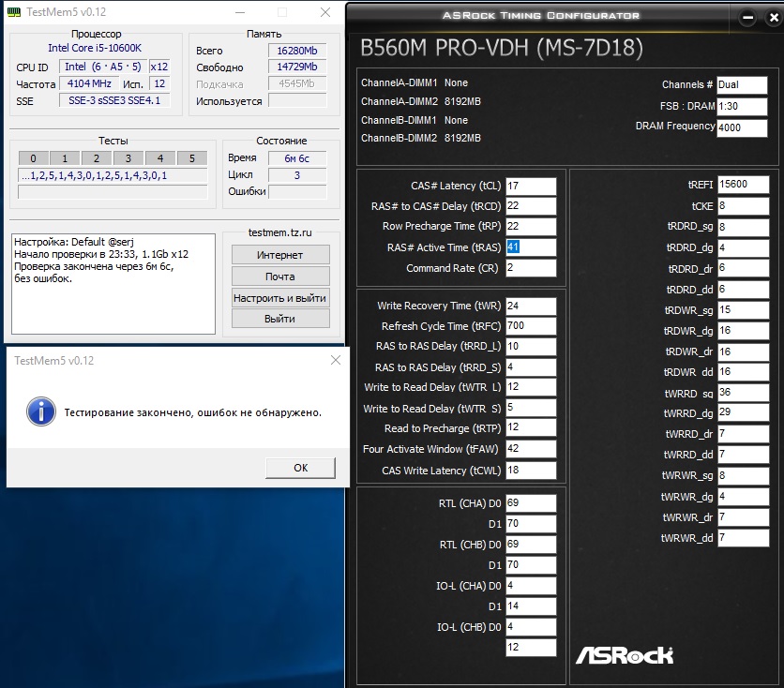Select test number 2 box
Image resolution: width=784 pixels, height=688 pixels.
click(x=97, y=158)
